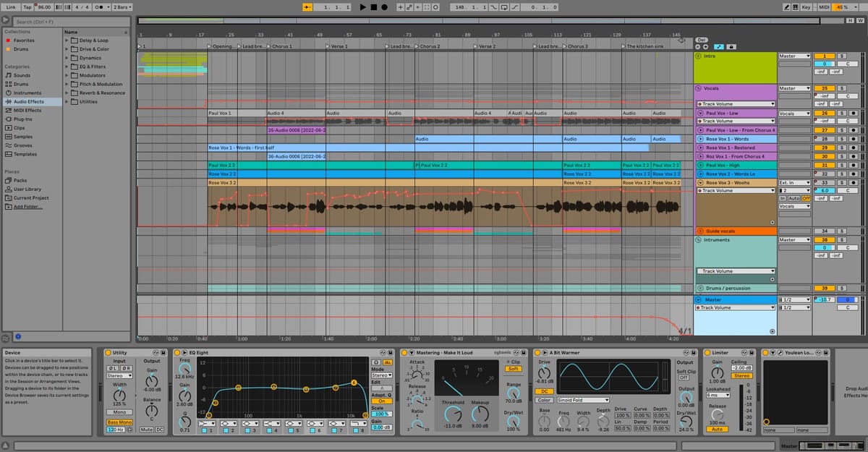The width and height of the screenshot is (868, 452).
Task: Set monitor to Auto on Rose Vox 3
Action: click(793, 198)
